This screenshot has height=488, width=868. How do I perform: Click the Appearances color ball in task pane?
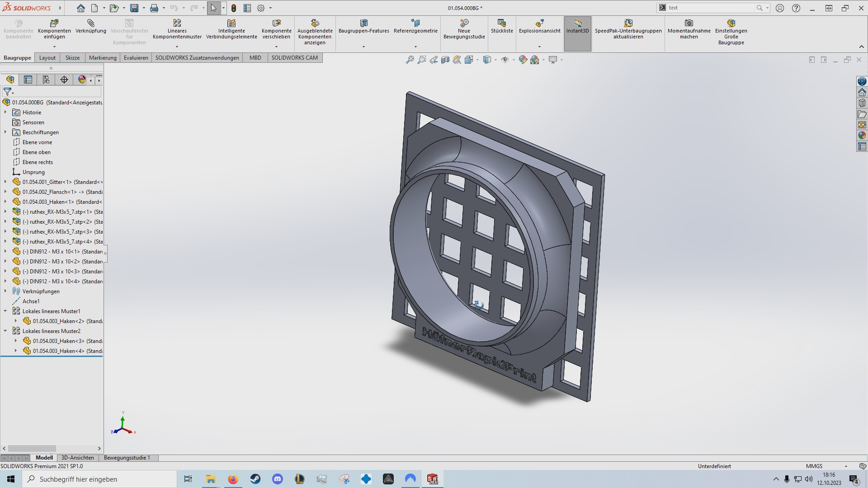(862, 135)
